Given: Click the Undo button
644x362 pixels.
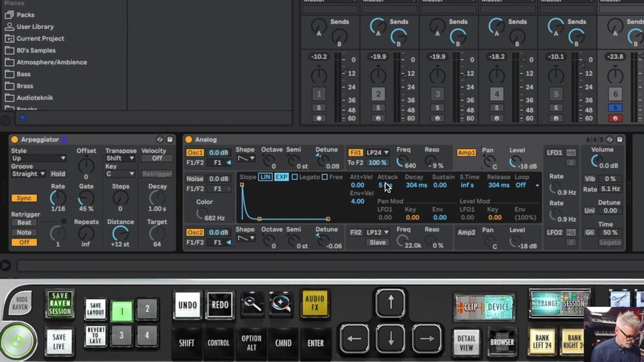Looking at the screenshot, I should pos(188,305).
